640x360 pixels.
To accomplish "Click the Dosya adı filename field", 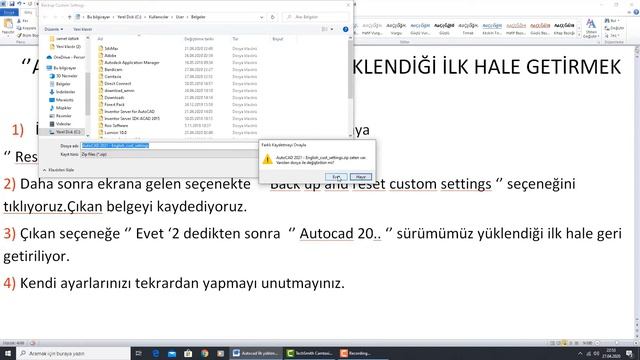I will coord(169,146).
